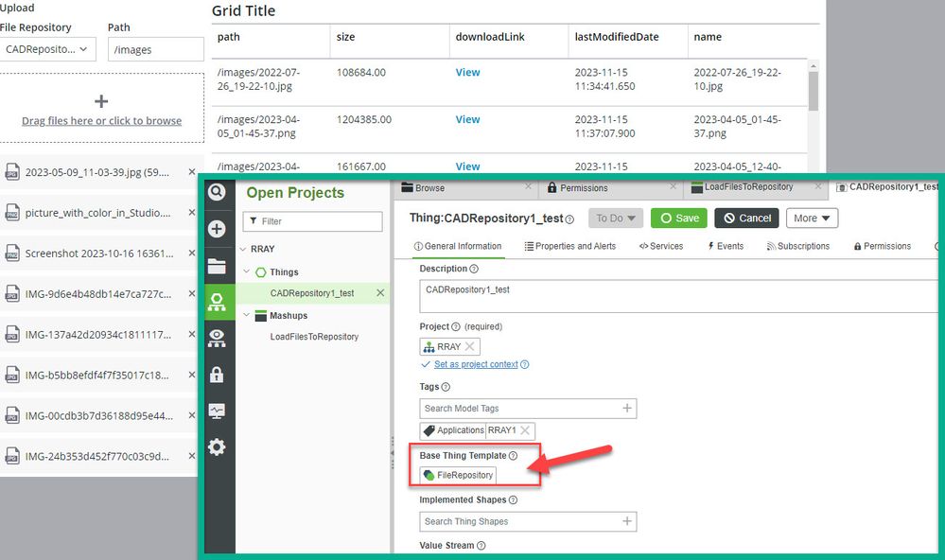Open the Properties and Alerts tab

pyautogui.click(x=570, y=246)
